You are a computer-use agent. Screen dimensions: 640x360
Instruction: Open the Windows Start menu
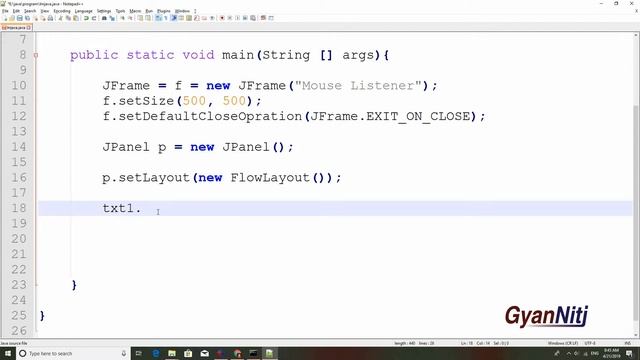tap(8, 353)
